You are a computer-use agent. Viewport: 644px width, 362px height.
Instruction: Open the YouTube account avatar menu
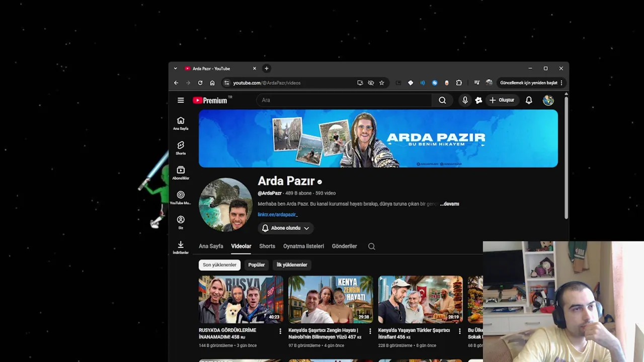pos(548,100)
